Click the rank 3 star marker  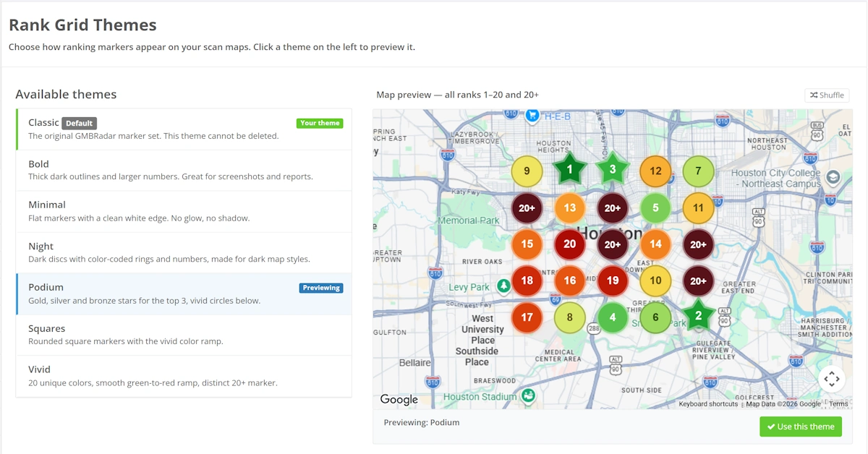click(x=613, y=171)
